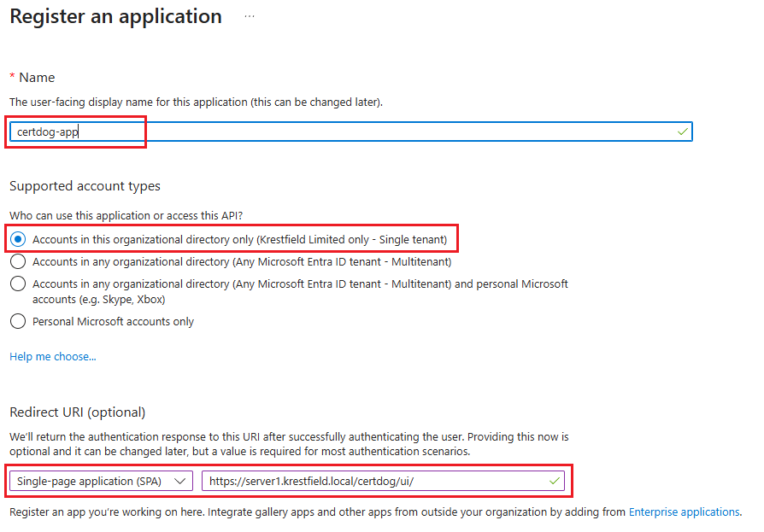Choose Multitenant and personal Microsoft accounts option
Screen dimensions: 764x532
point(18,284)
